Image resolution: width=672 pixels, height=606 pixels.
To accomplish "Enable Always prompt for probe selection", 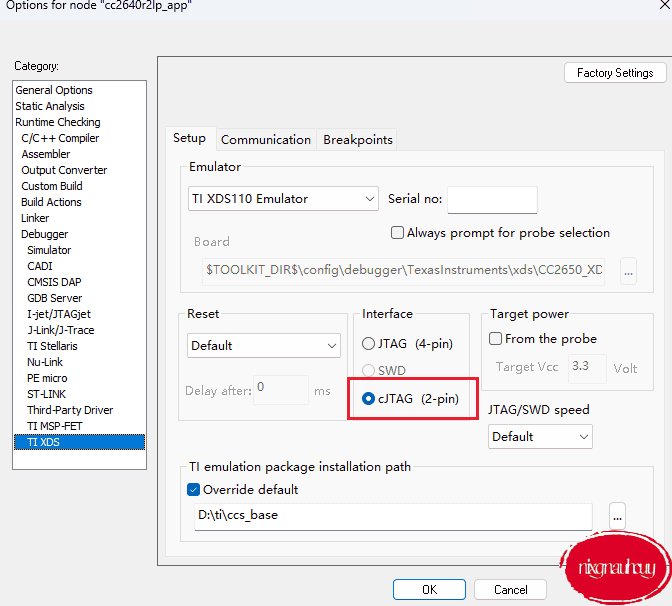I will 398,233.
